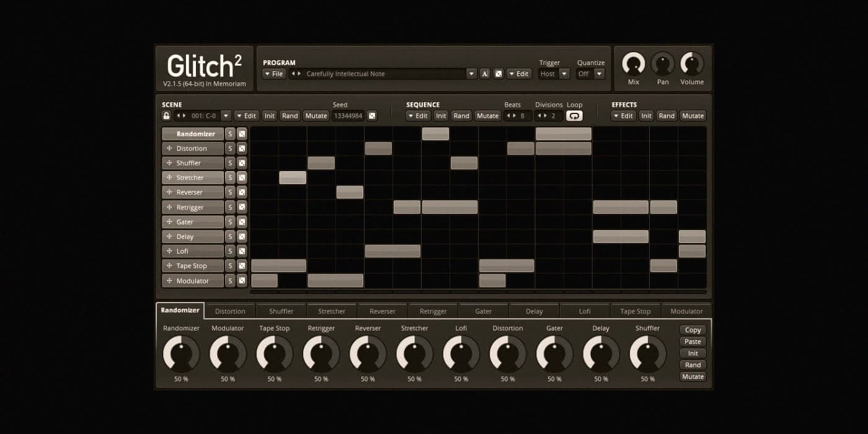Click the dice icon for Retrigger
The width and height of the screenshot is (868, 434).
[x=242, y=207]
